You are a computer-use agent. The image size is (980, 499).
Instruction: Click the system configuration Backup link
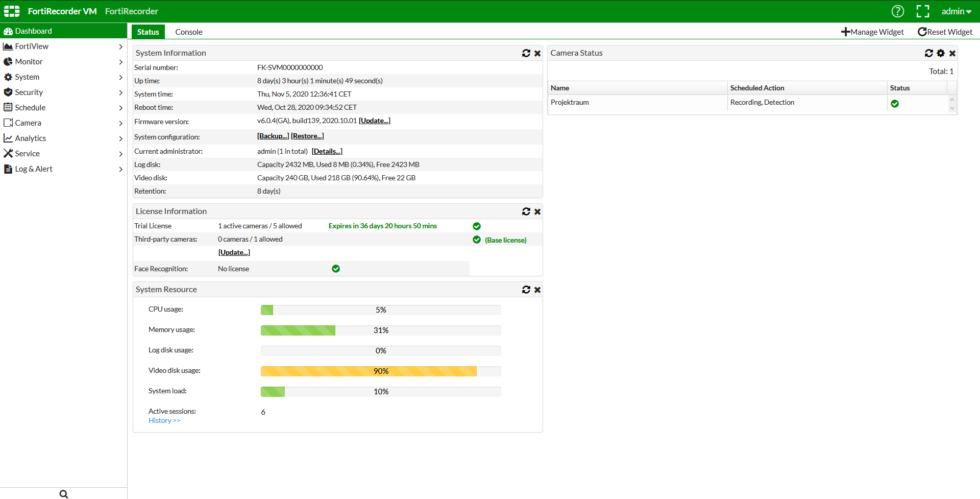pos(273,136)
